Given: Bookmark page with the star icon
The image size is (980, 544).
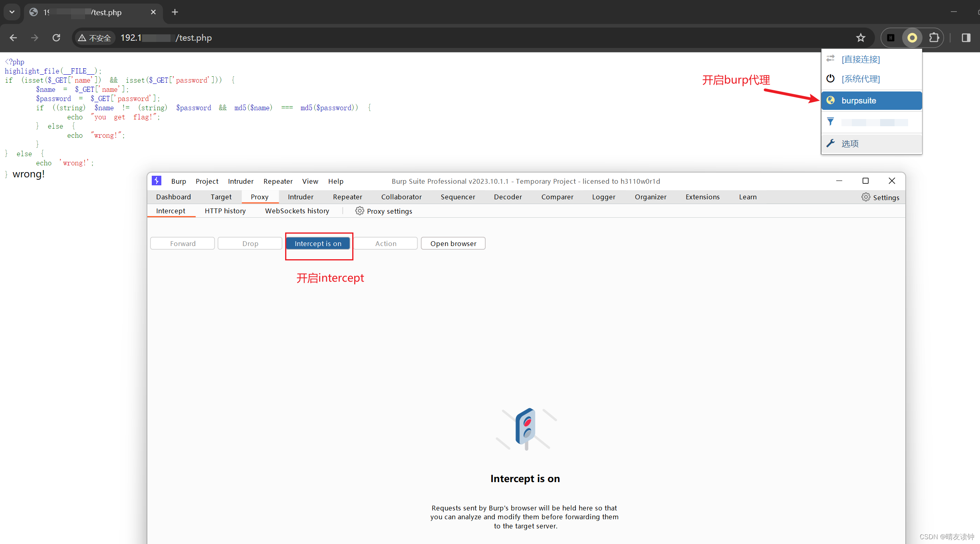Looking at the screenshot, I should click(861, 38).
